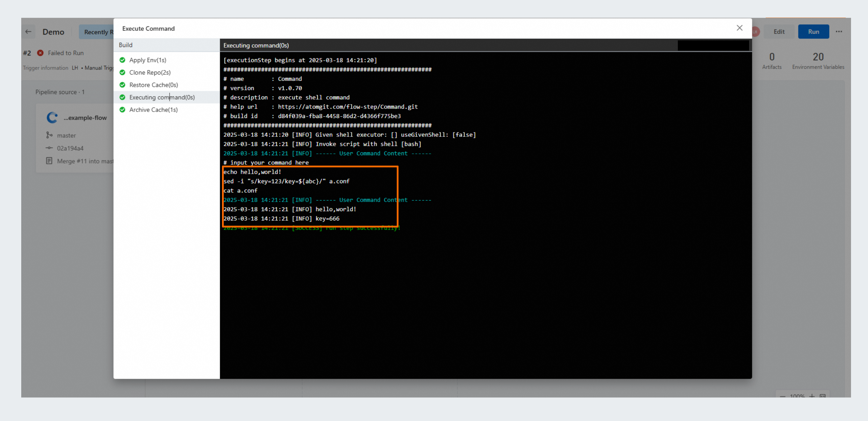The width and height of the screenshot is (868, 421).
Task: Open the Archive Cache(1s) step log
Action: click(x=153, y=110)
